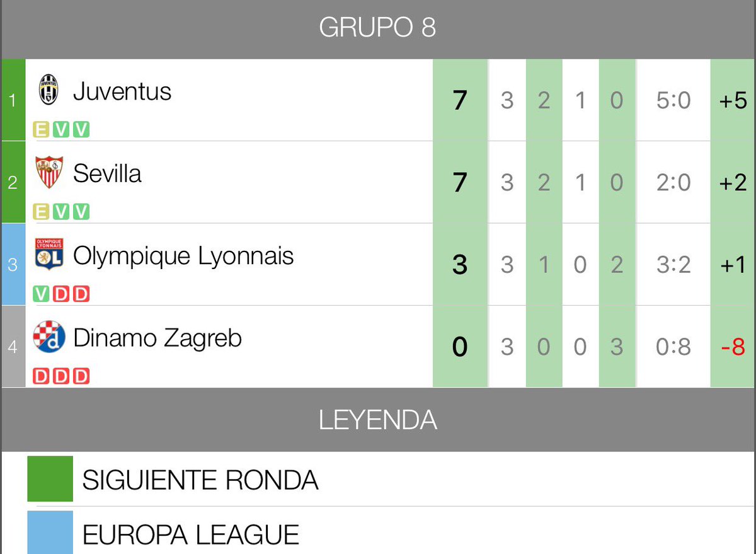The height and width of the screenshot is (554, 756).
Task: Select the Olympique Lyonnais team name
Action: point(183,257)
